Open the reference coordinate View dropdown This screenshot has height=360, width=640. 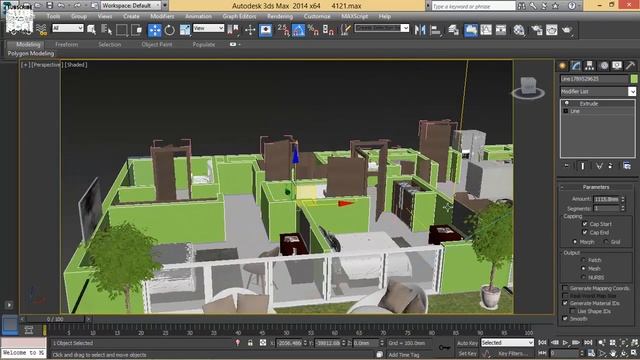[209, 28]
